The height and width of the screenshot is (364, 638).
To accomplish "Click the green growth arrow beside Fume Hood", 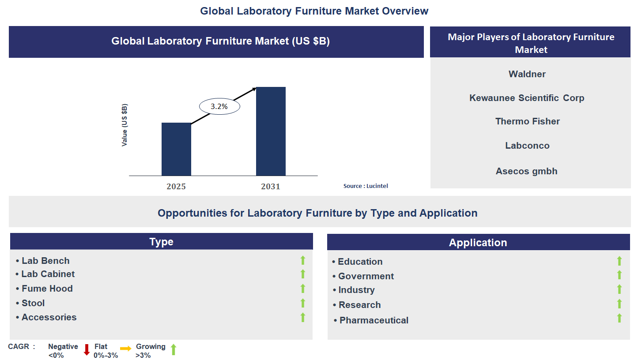I will pos(302,289).
